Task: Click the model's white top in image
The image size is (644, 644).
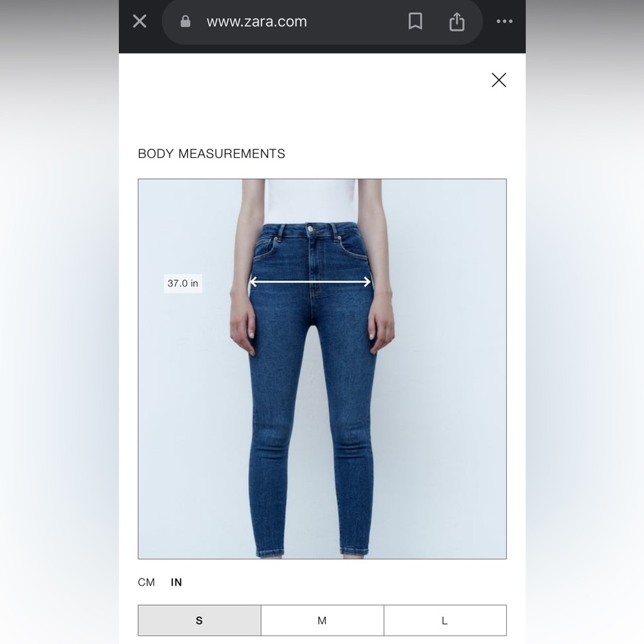Action: click(x=311, y=201)
